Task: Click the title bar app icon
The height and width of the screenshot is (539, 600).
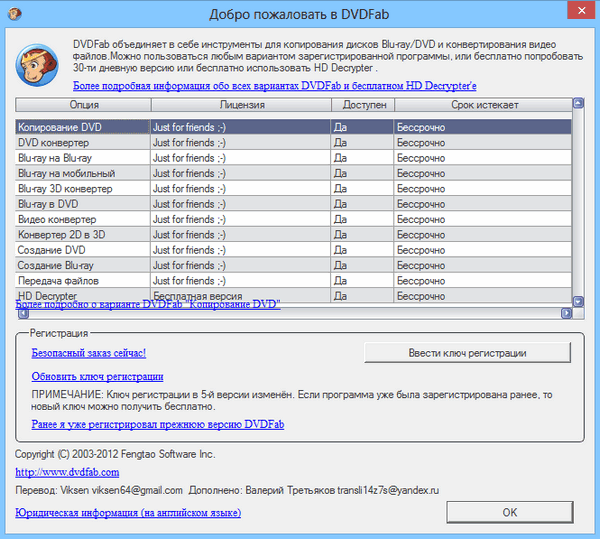Action: click(17, 15)
